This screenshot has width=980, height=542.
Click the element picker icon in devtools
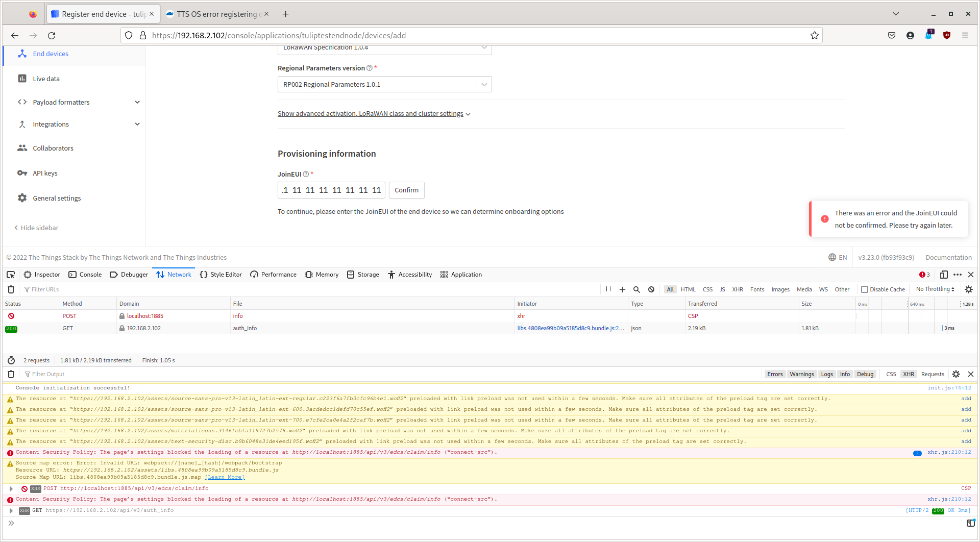coord(11,275)
